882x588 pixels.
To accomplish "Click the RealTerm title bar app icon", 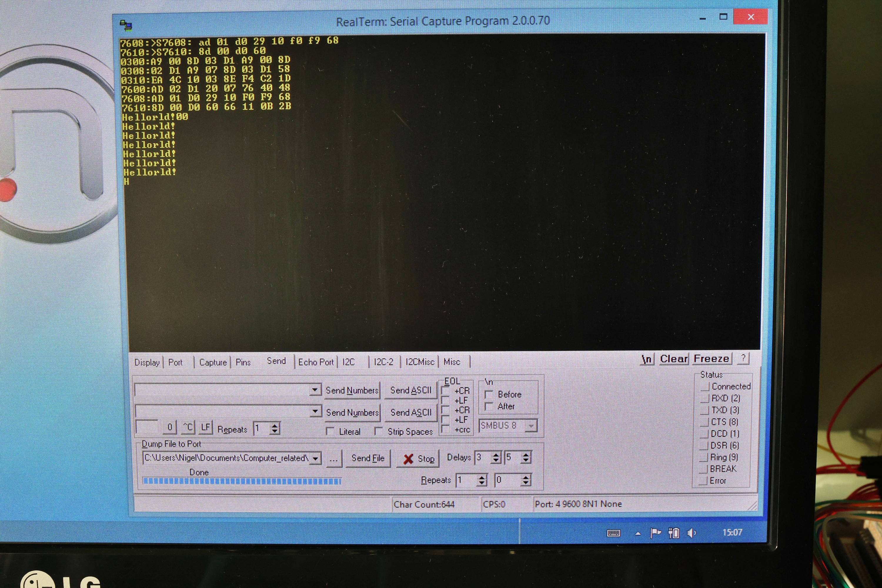I will click(x=126, y=25).
